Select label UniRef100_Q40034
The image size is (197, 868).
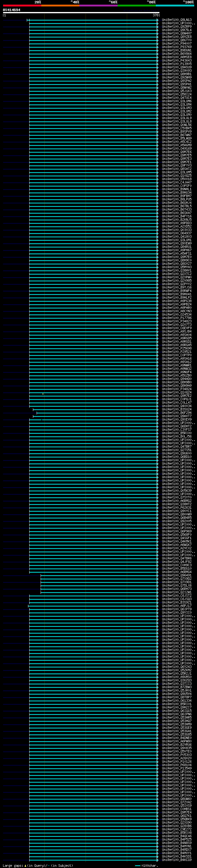[x=177, y=406]
